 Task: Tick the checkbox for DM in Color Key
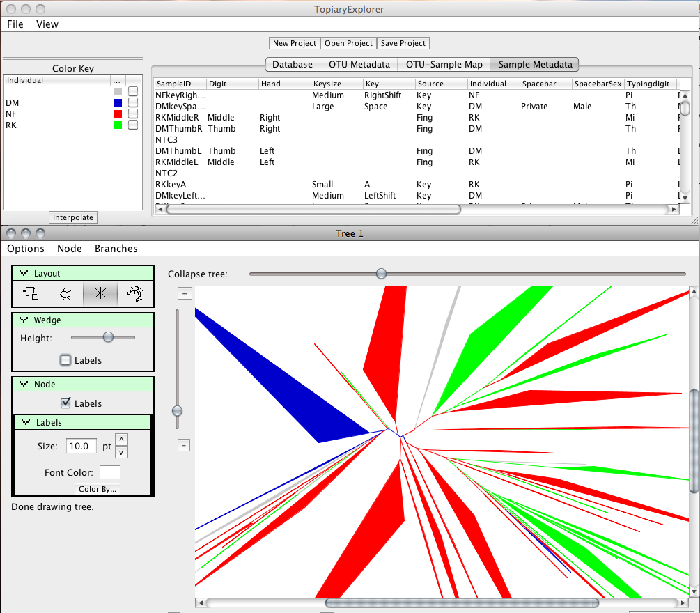(132, 102)
